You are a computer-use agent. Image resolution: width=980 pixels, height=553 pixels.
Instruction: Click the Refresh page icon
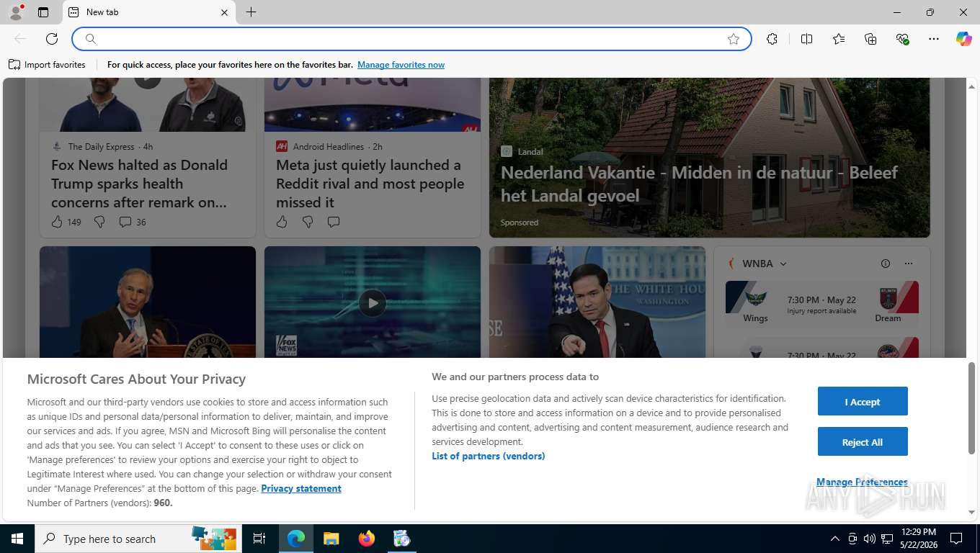pos(52,39)
